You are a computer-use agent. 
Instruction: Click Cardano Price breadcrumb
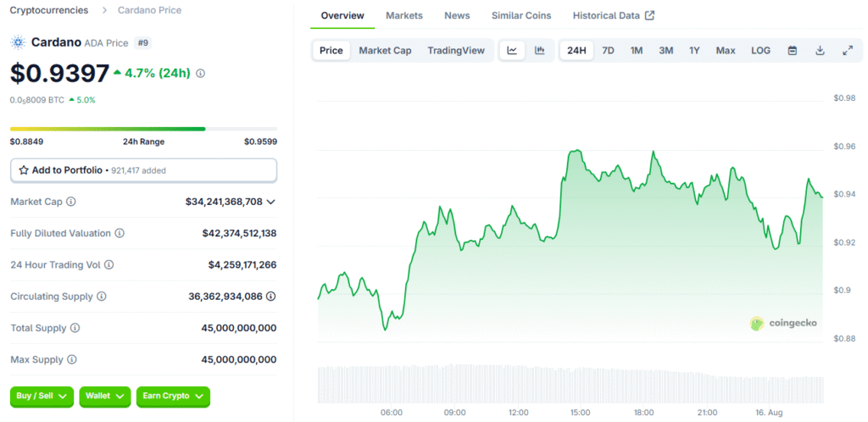point(149,10)
